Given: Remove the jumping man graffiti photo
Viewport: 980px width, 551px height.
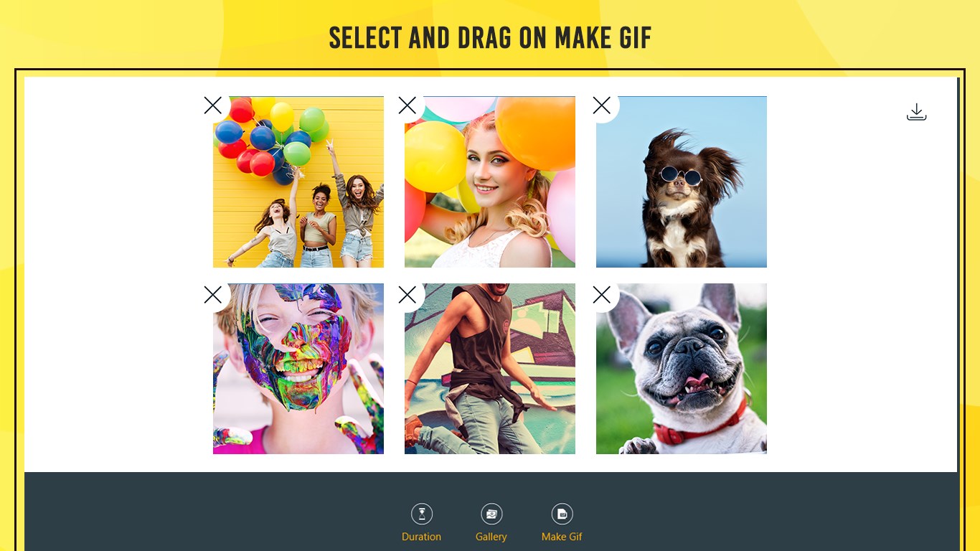Looking at the screenshot, I should [407, 295].
